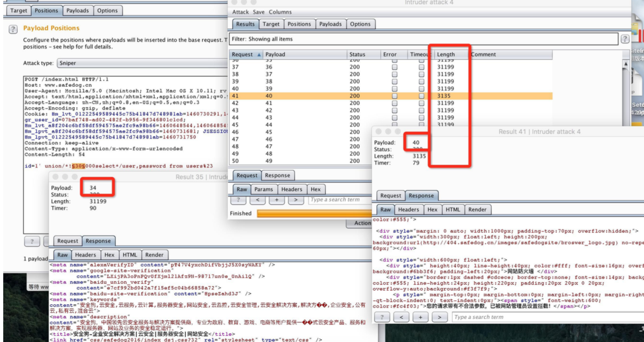Click the results table scrollbar up arrow
This screenshot has width=644, height=342.
pos(626,63)
